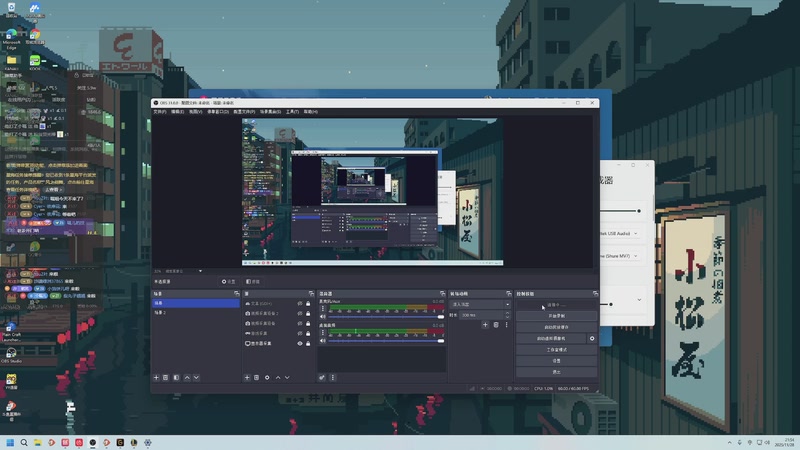The height and width of the screenshot is (450, 800).
Task: Open Shure MV7 dropdown in background window
Action: [x=620, y=256]
